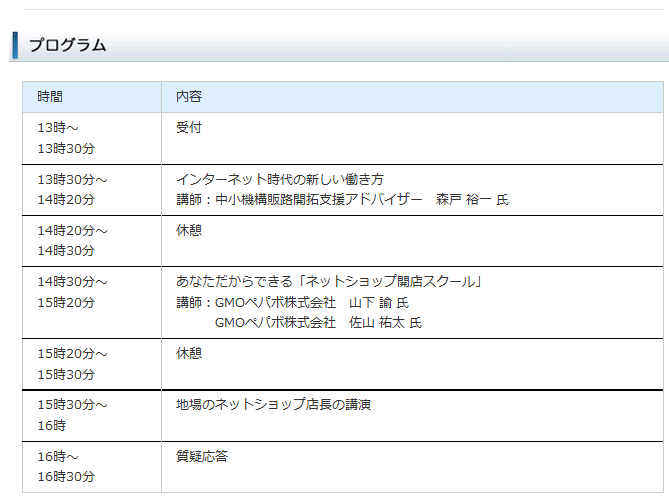Select the 内容 column header
Screen dimensions: 669x500
(412, 97)
